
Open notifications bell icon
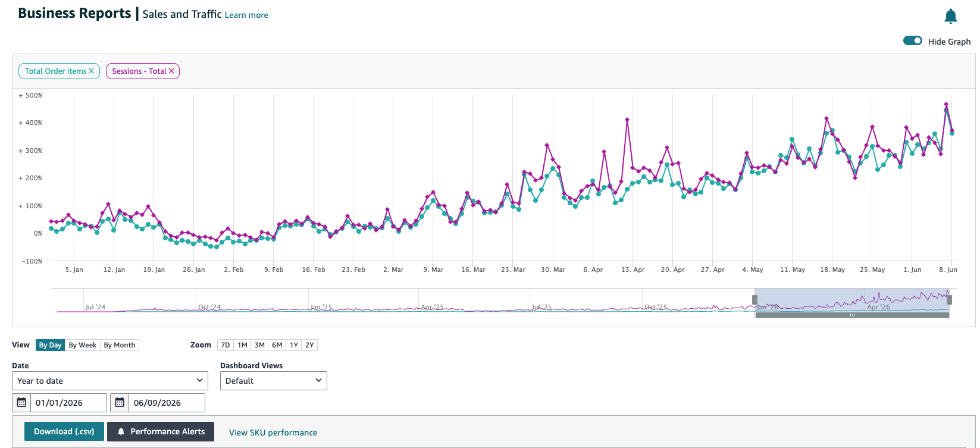pyautogui.click(x=951, y=16)
